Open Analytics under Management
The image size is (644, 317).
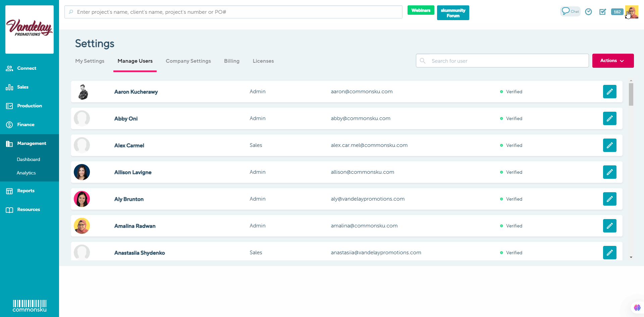coord(26,173)
